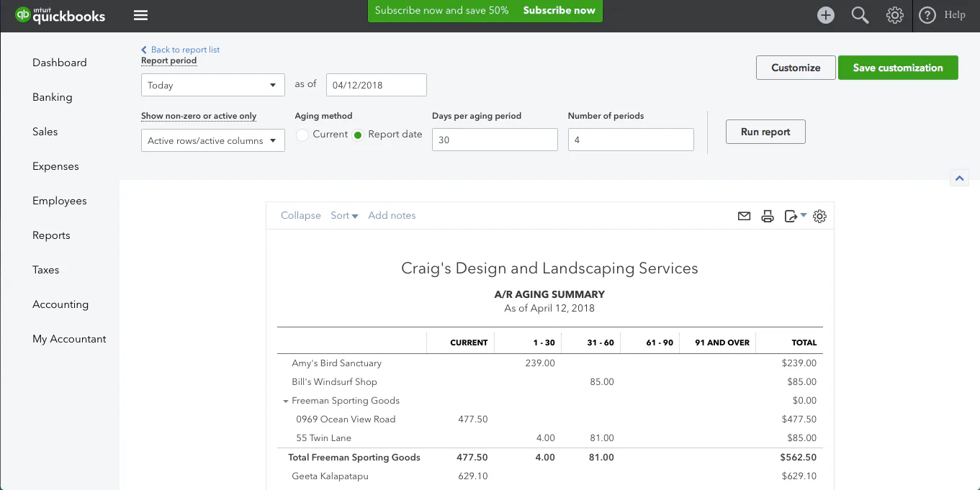The image size is (980, 490).
Task: Collapse the Freeman Sporting Goods row
Action: pyautogui.click(x=286, y=401)
